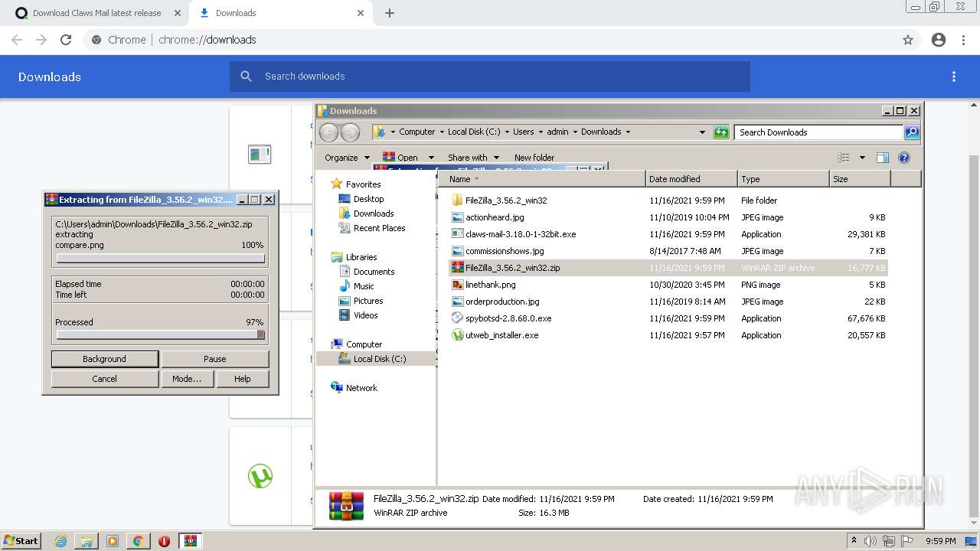This screenshot has height=551, width=980.
Task: Pause the WinRAR extraction
Action: point(215,359)
